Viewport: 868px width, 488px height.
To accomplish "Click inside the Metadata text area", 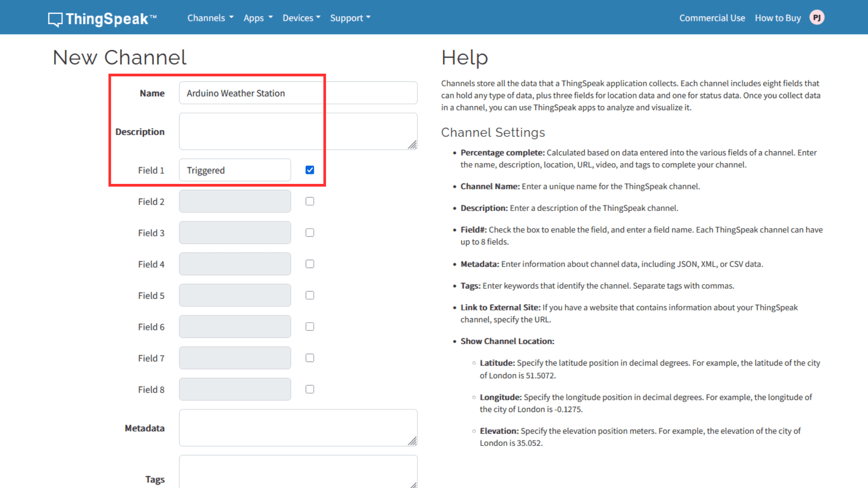I will click(x=298, y=428).
